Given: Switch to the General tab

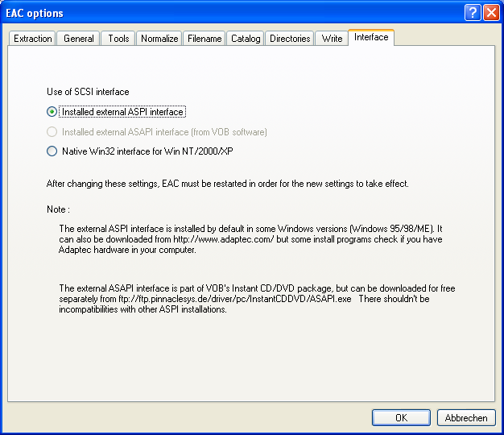Looking at the screenshot, I should click(x=79, y=39).
